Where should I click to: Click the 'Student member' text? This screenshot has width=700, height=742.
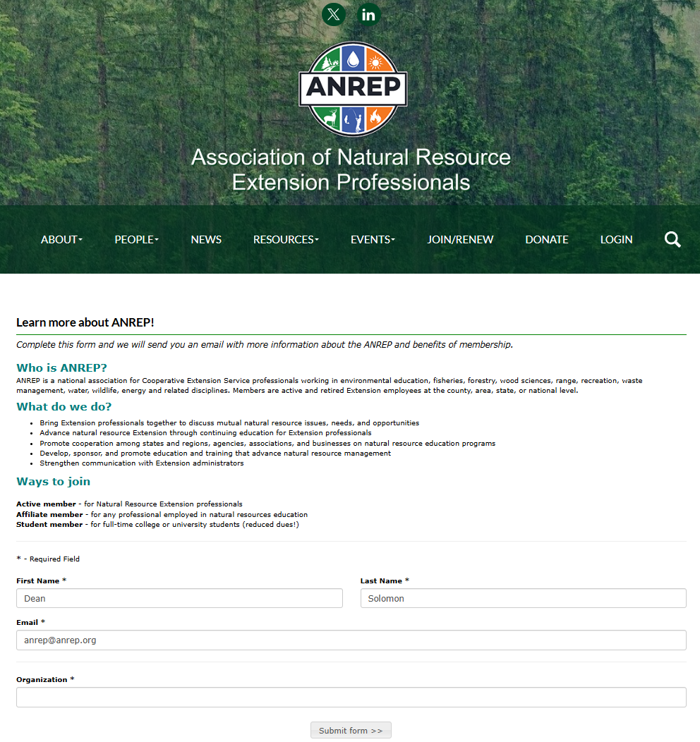(x=49, y=524)
